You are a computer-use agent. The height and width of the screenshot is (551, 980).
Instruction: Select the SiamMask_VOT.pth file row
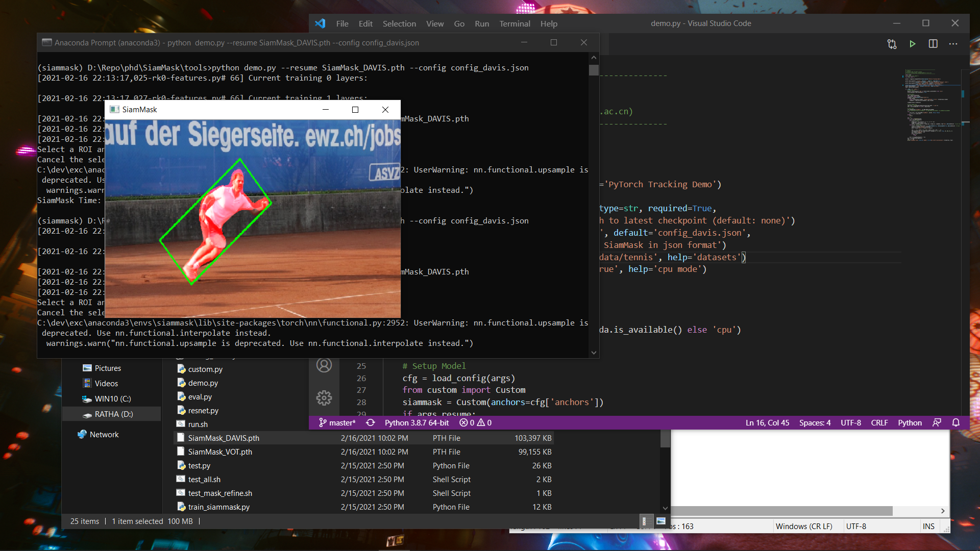pos(364,452)
